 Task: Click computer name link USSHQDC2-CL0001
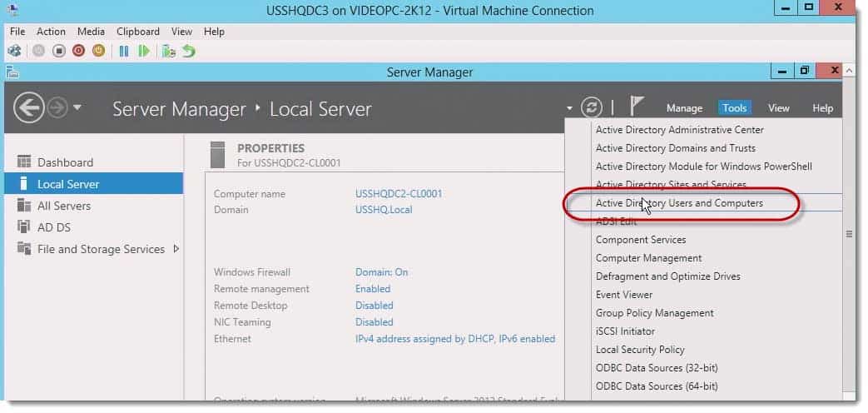pos(399,194)
